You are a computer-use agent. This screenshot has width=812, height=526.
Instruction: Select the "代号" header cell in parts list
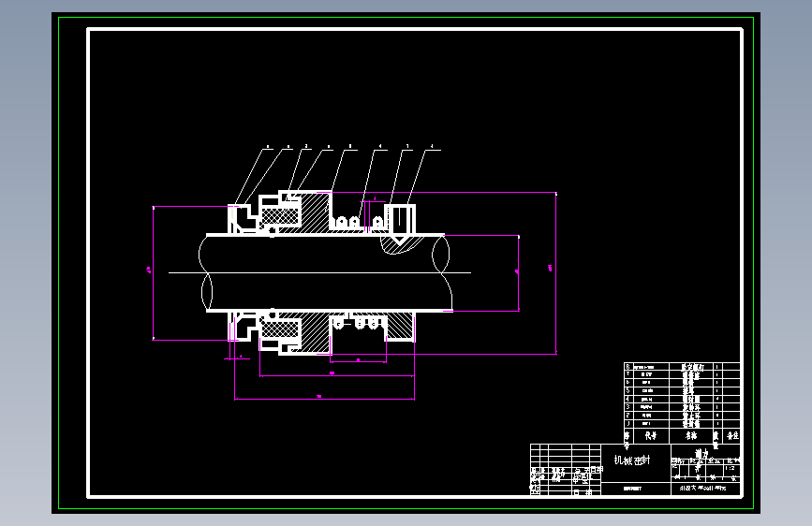point(650,436)
